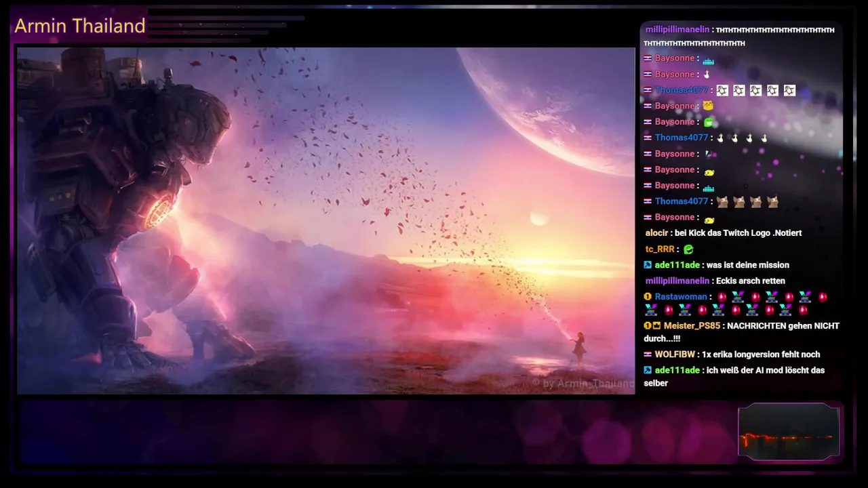This screenshot has width=868, height=488.
Task: Select the Rastawoman user name
Action: click(681, 297)
